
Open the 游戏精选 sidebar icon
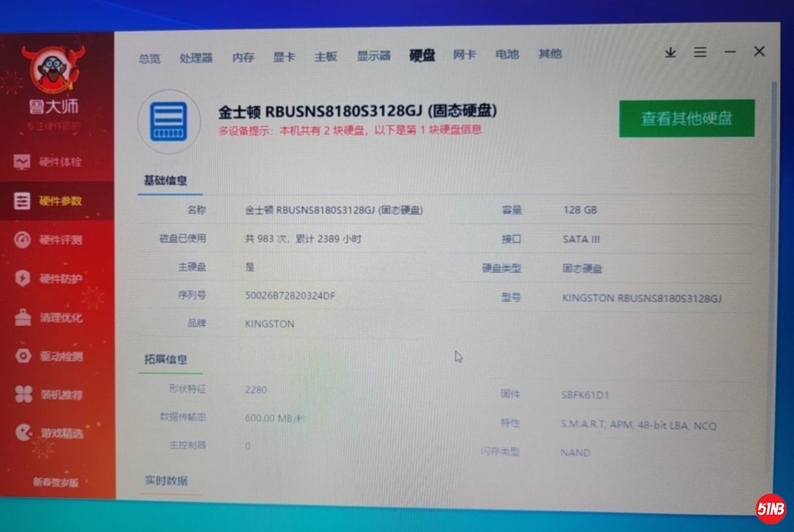(x=23, y=434)
